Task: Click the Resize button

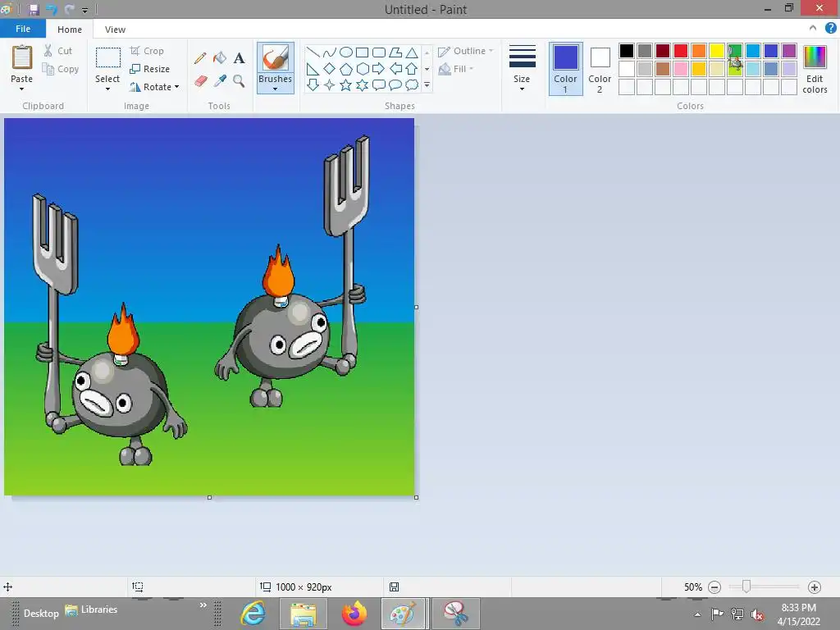Action: [149, 69]
